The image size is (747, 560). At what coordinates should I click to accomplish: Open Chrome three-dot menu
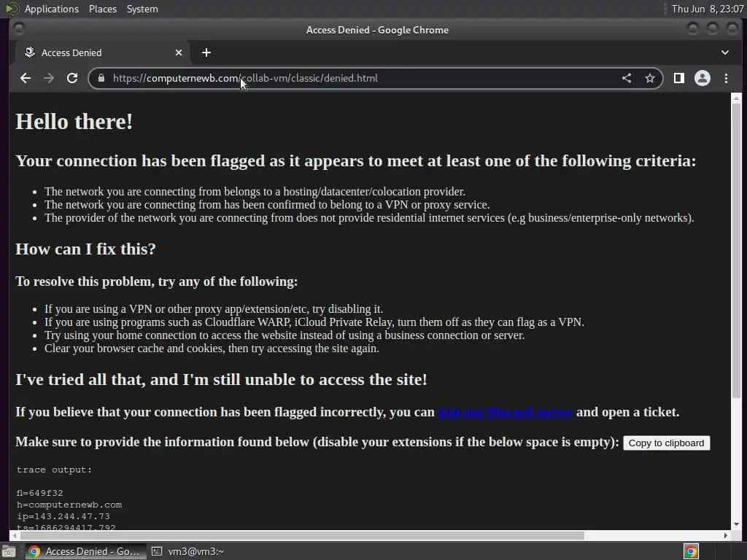point(726,78)
